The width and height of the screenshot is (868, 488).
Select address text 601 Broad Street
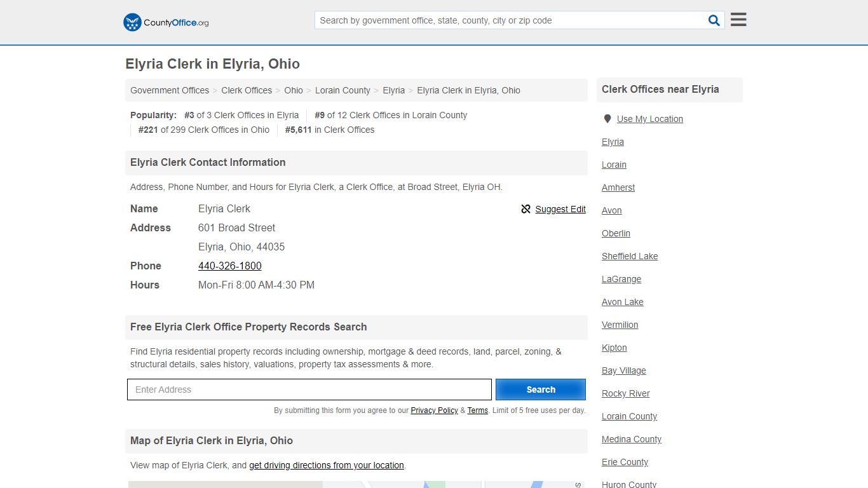click(x=237, y=227)
